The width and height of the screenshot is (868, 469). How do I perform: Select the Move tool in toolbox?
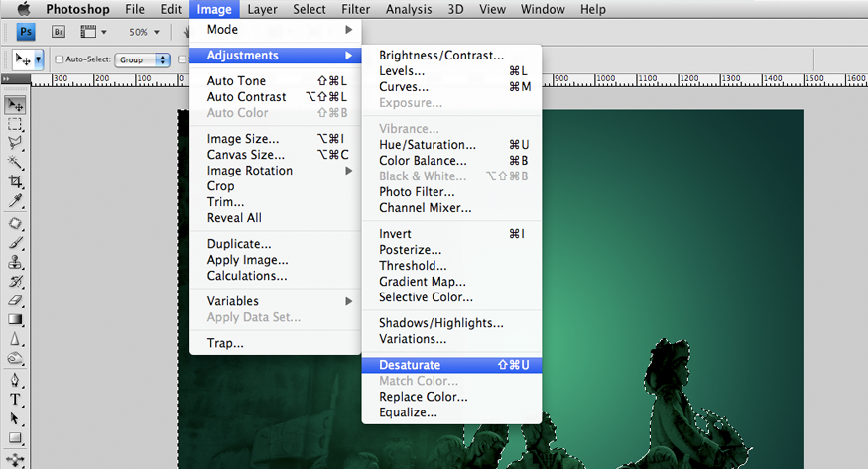15,105
